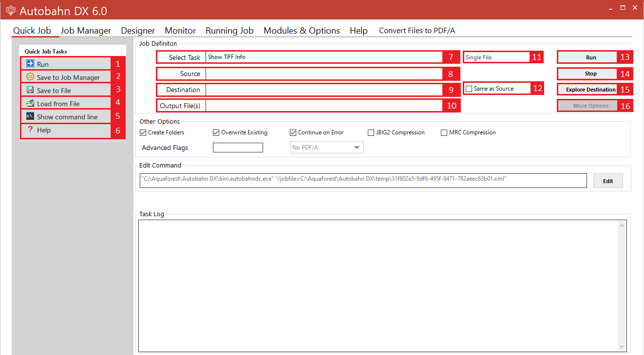Click the folder icon for Load from File
This screenshot has width=644, height=355.
[x=30, y=103]
